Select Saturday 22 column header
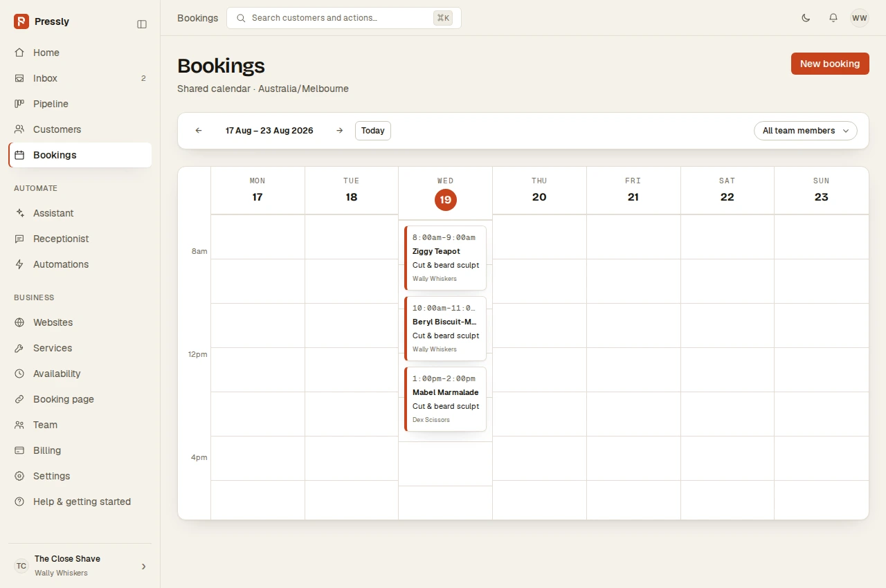The width and height of the screenshot is (886, 588). (727, 190)
